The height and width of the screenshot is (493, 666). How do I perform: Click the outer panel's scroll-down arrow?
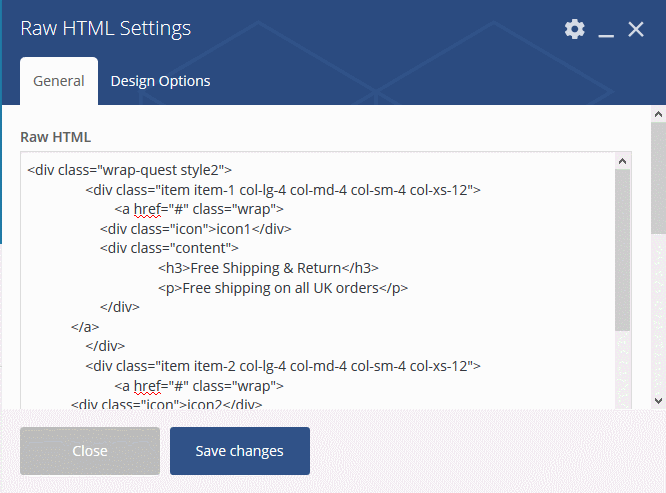658,400
